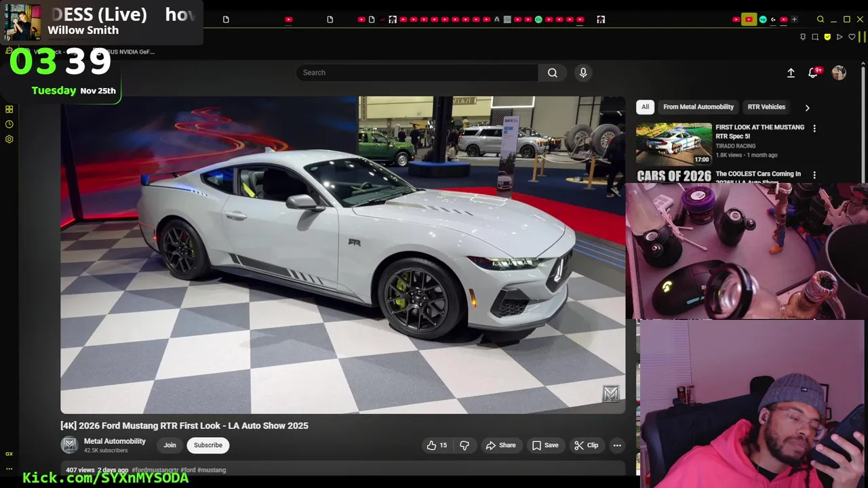Focus the YouTube search field
The image size is (868, 488).
click(417, 73)
